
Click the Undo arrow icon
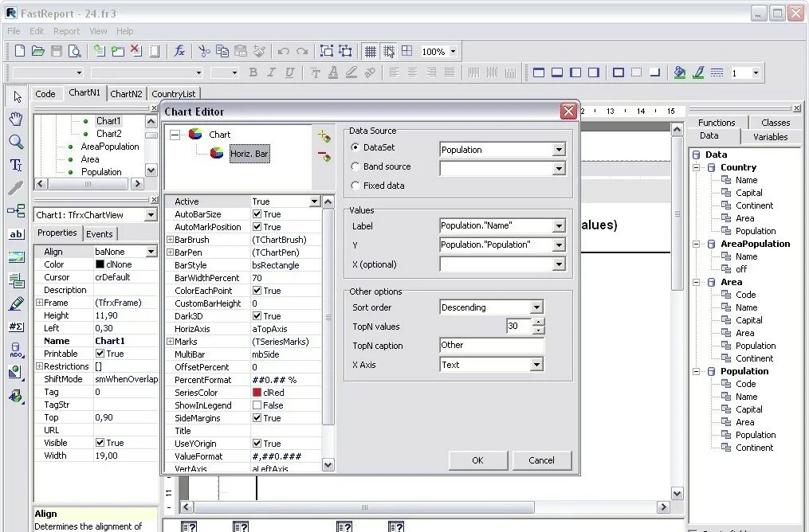point(283,51)
